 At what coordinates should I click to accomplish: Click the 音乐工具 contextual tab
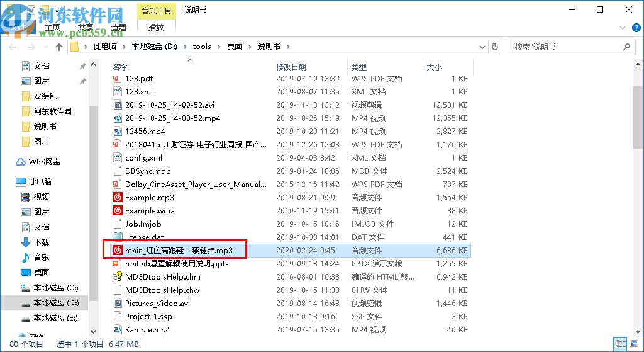(x=156, y=11)
